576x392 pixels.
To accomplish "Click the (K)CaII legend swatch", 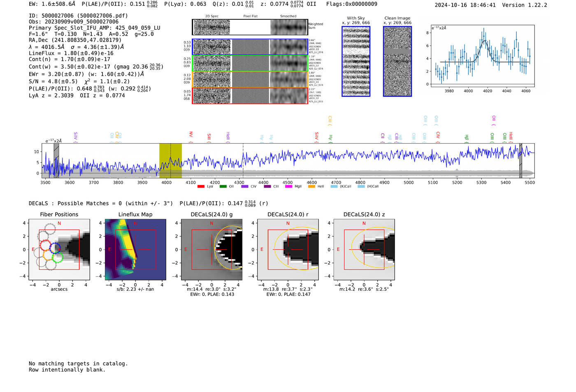I will 334,186.
